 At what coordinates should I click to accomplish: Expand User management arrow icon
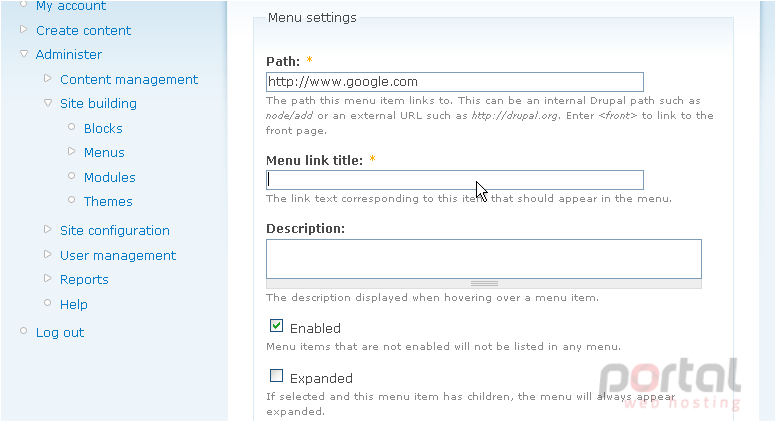(x=48, y=254)
